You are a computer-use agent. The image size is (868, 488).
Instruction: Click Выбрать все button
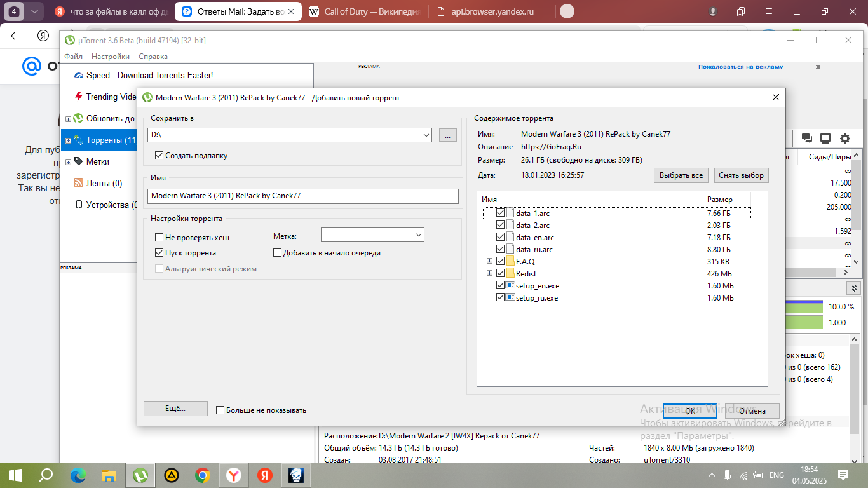681,175
